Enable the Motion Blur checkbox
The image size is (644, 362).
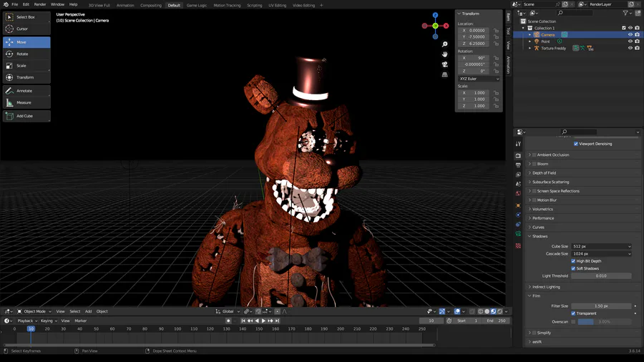tap(535, 200)
